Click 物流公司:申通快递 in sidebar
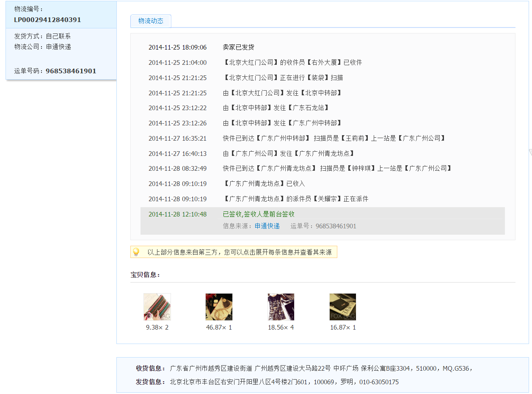 point(43,47)
